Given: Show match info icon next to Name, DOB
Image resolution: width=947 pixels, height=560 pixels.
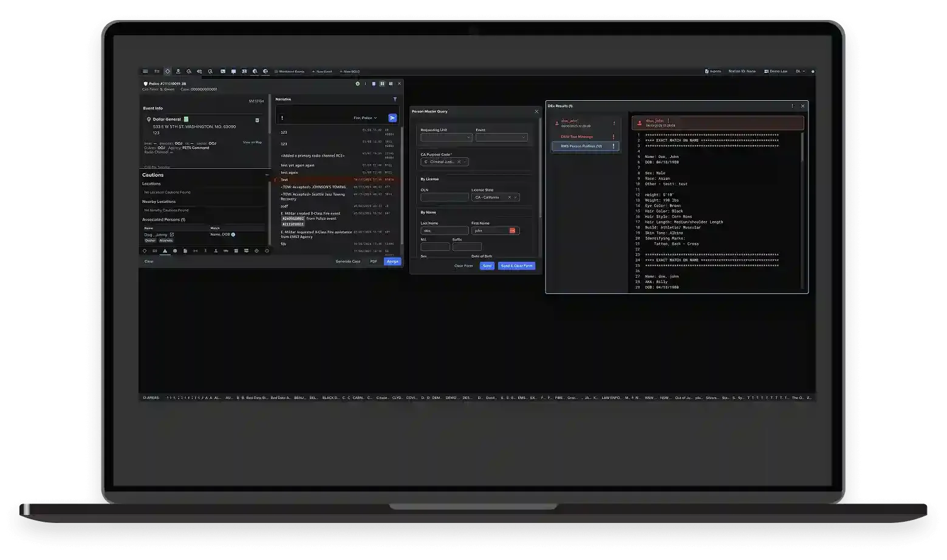Looking at the screenshot, I should pyautogui.click(x=233, y=234).
